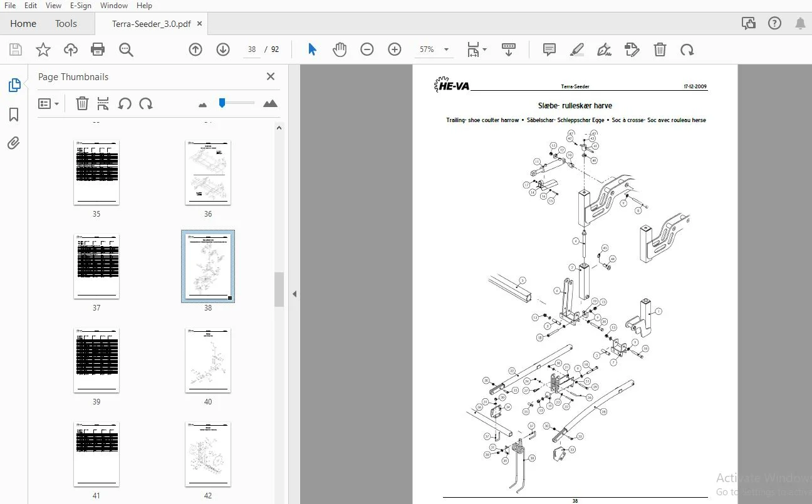
Task: Open the Bookmarks panel
Action: pyautogui.click(x=14, y=115)
